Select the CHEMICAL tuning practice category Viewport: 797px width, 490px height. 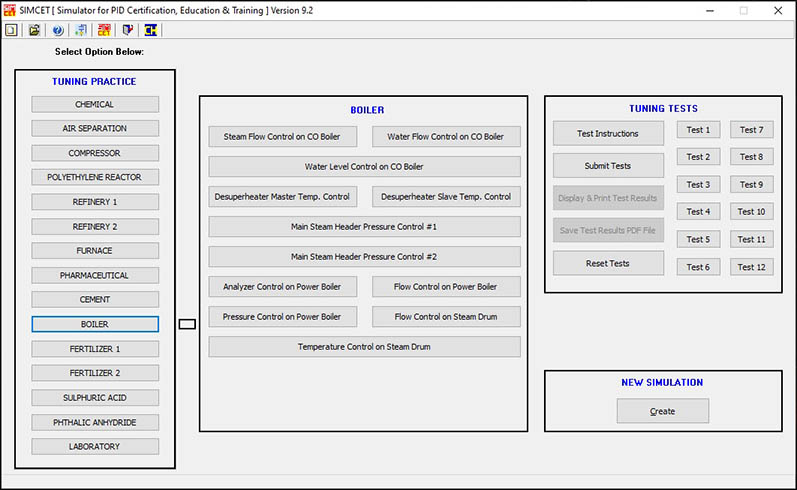[95, 104]
